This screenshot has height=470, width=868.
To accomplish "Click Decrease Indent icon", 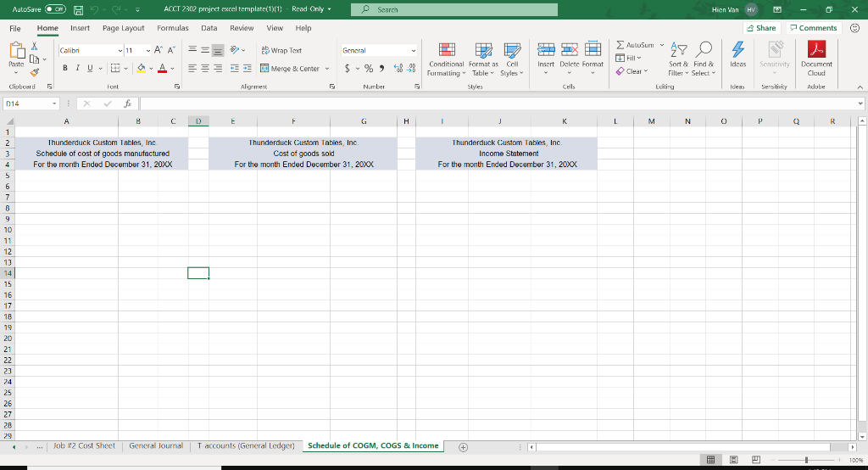I will click(235, 68).
